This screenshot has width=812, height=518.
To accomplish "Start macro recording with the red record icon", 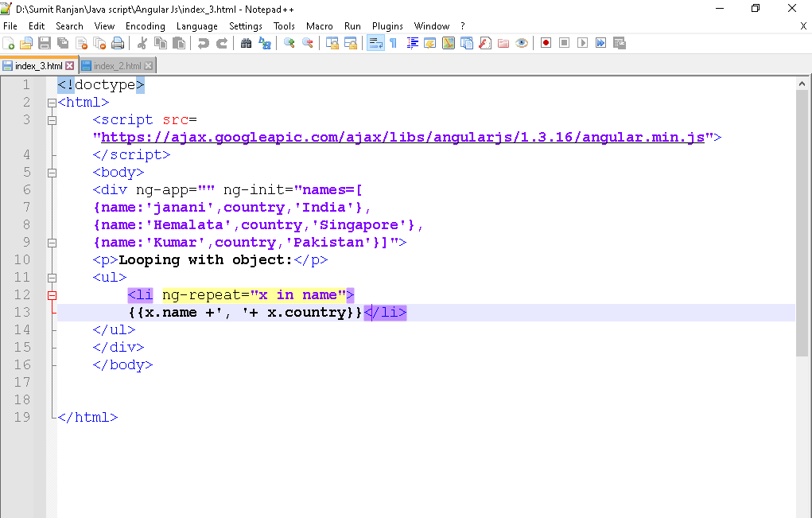I will 546,43.
